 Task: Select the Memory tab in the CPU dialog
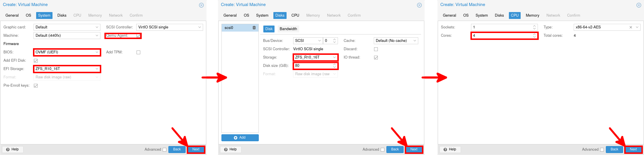[x=532, y=15]
